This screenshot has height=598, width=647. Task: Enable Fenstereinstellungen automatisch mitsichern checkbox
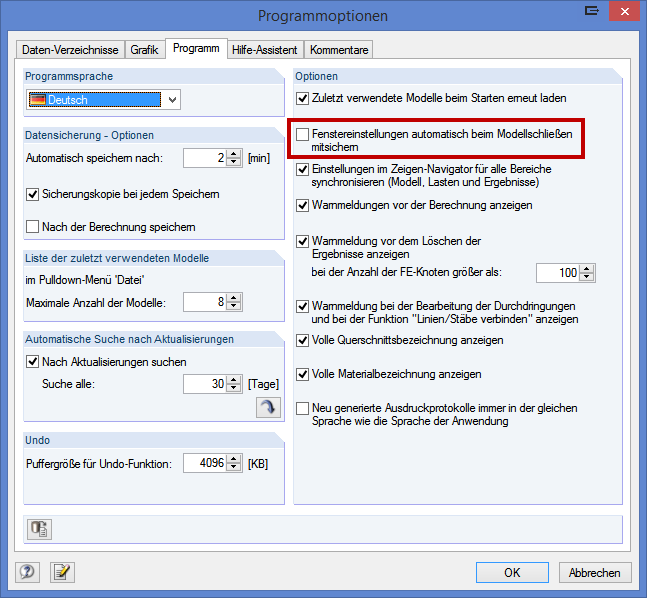pos(302,134)
